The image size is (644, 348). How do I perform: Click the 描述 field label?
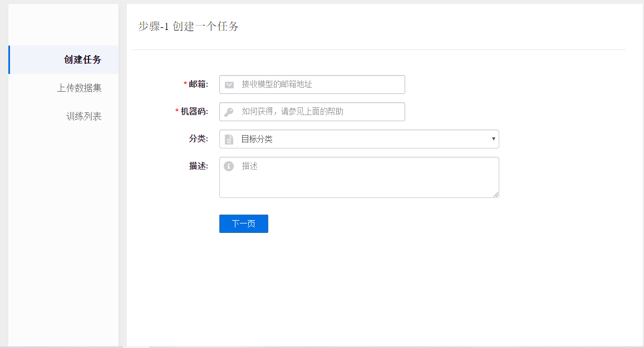[x=198, y=166]
